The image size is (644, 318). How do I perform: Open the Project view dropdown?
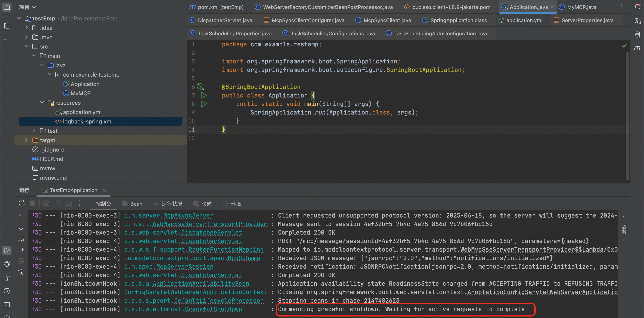coord(27,7)
